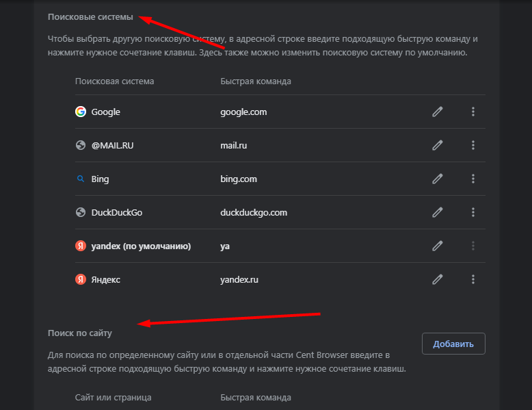Select the duckduckgo.com shortcut text
Image resolution: width=532 pixels, height=410 pixels.
pos(254,212)
